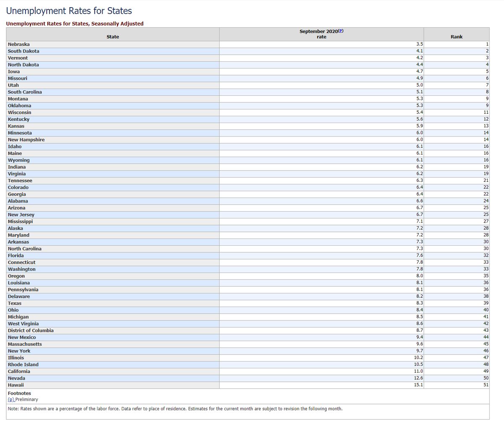Click Nebraska's 3.5 unemployment rate value
This screenshot has width=504, height=425.
pos(419,44)
